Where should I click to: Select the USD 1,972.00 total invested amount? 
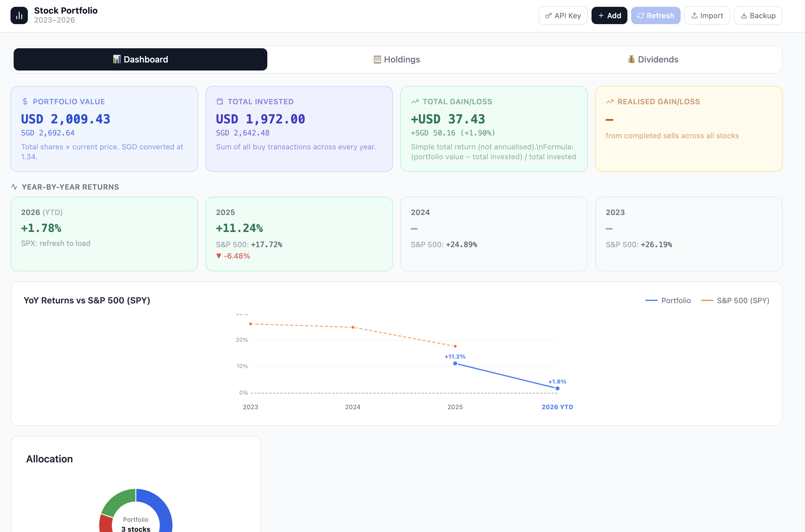click(260, 119)
